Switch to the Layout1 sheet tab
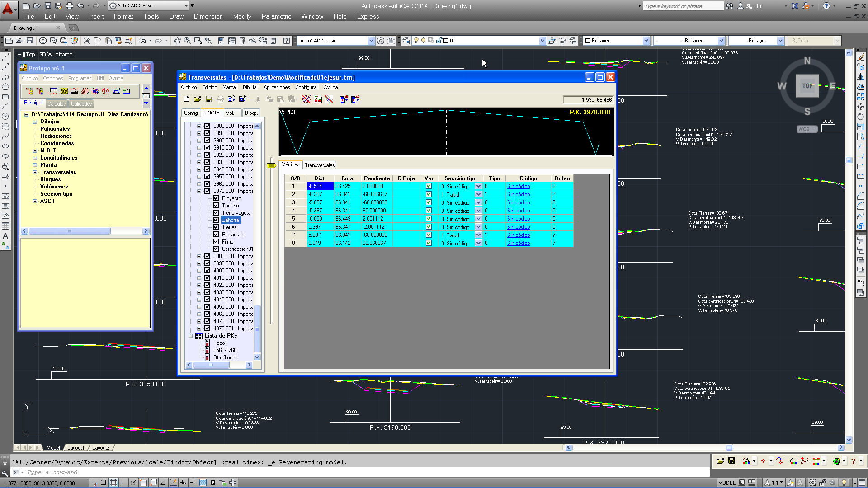The height and width of the screenshot is (488, 868). click(75, 448)
